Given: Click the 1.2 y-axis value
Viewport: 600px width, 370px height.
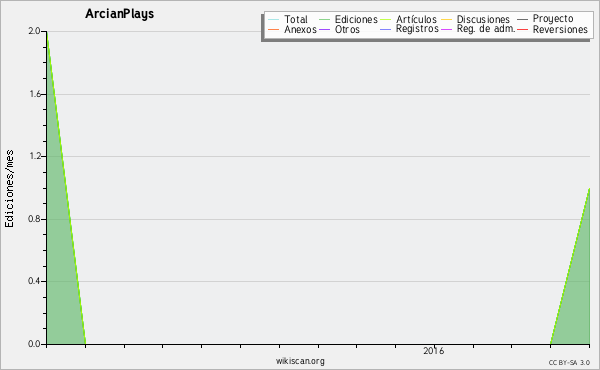Looking at the screenshot, I should (x=34, y=156).
